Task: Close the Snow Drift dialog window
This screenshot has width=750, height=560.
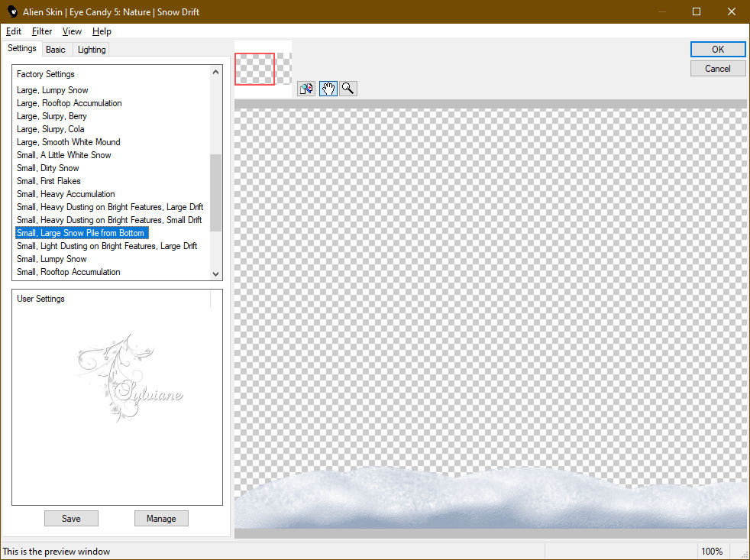Action: (x=732, y=11)
